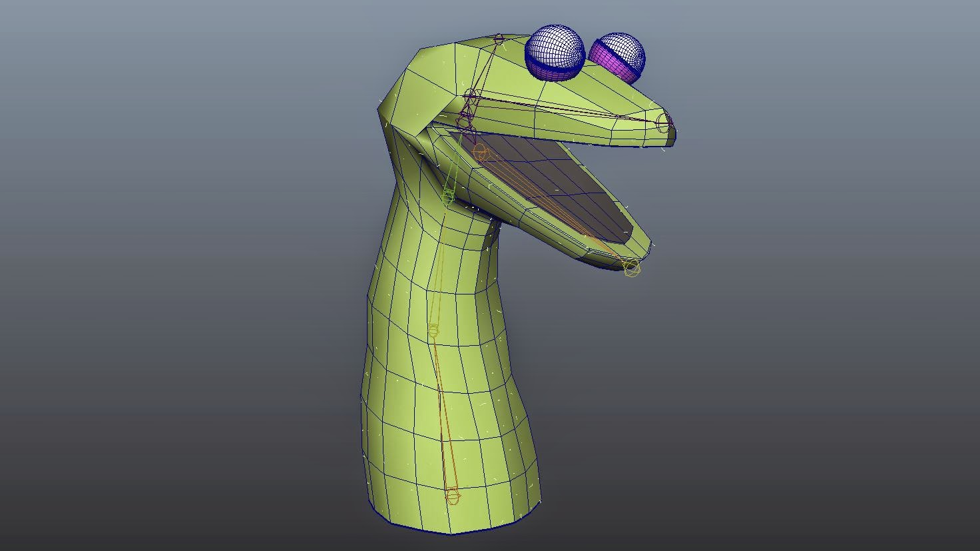Select the circle control at the puppet base

(454, 496)
